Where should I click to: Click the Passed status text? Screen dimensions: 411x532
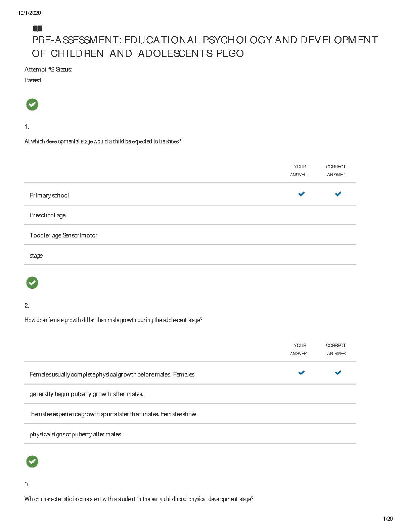(x=33, y=80)
